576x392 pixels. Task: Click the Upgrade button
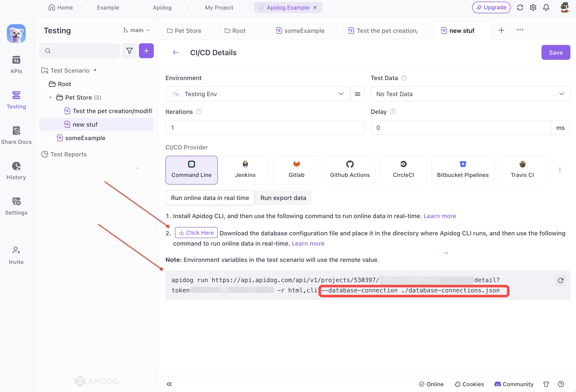[x=491, y=7]
